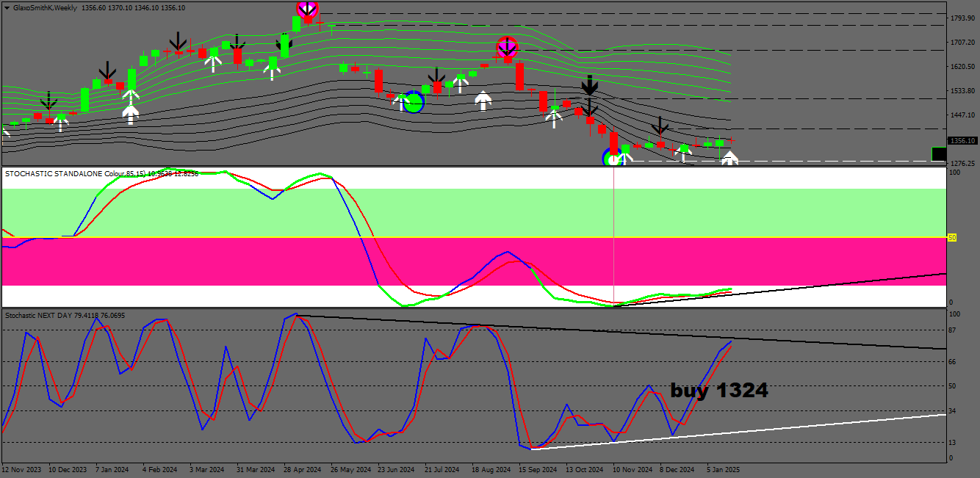Select the buy 1324 text label
The height and width of the screenshot is (478, 980).
click(719, 391)
